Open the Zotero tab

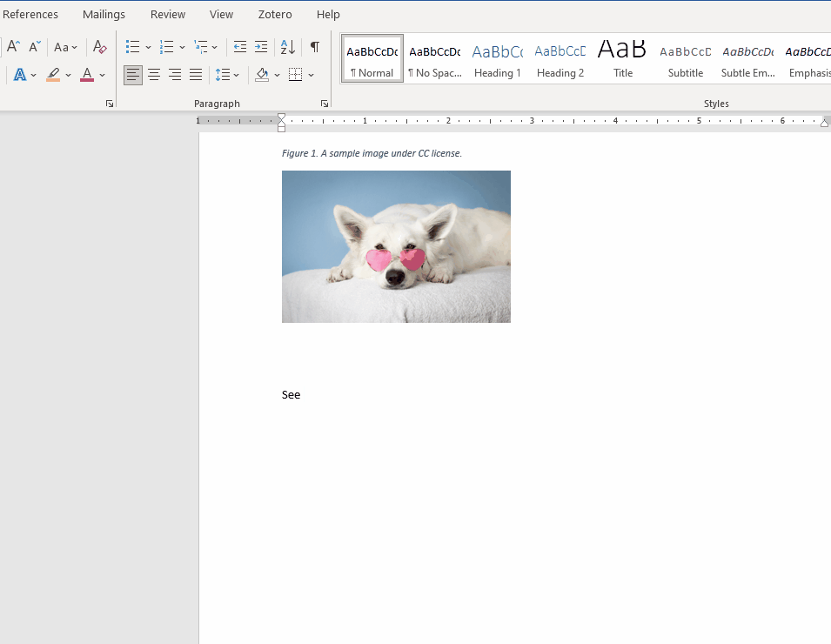coord(275,14)
